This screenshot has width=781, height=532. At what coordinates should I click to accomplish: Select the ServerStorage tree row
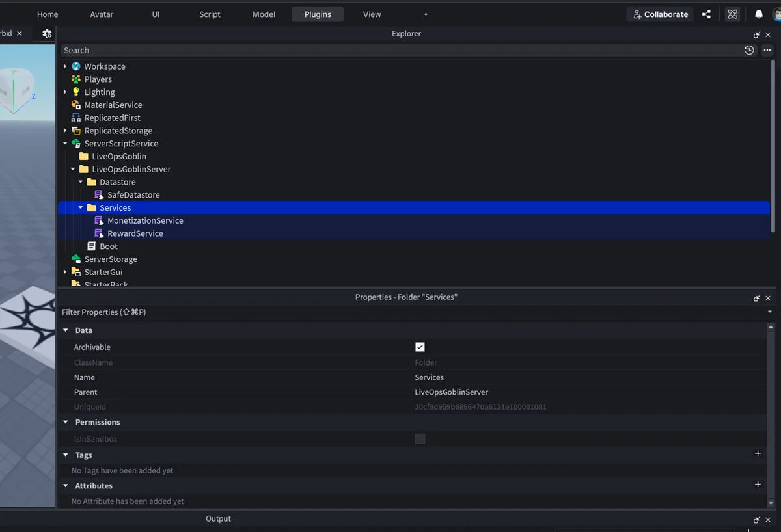[414, 259]
